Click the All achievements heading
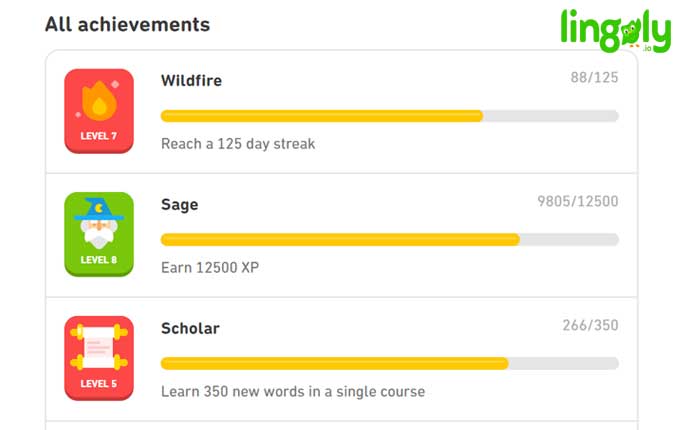Viewport: 700px width, 430px height. (x=128, y=25)
